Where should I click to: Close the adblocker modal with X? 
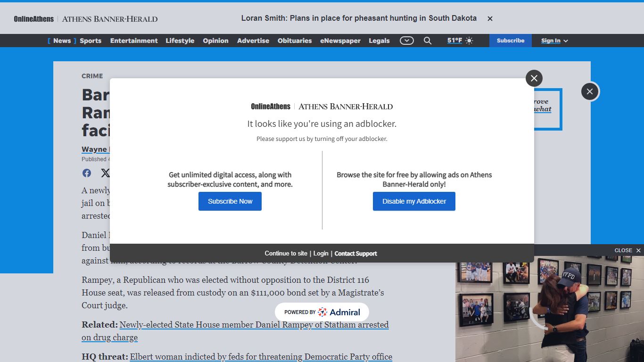tap(534, 78)
